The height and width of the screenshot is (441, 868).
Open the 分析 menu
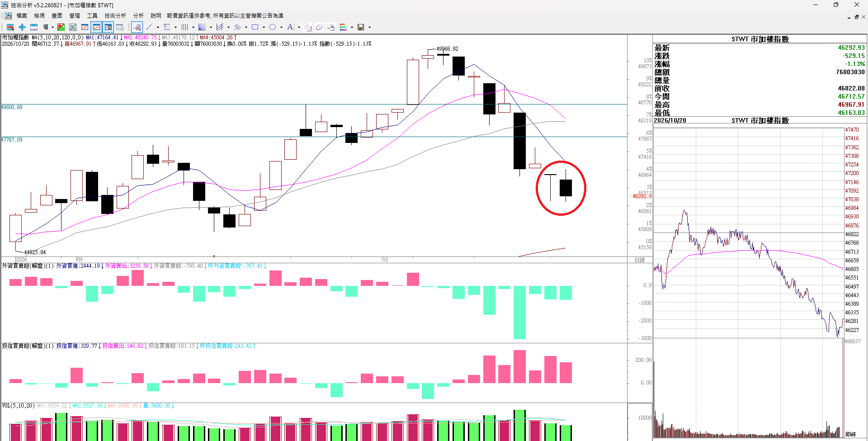(138, 16)
